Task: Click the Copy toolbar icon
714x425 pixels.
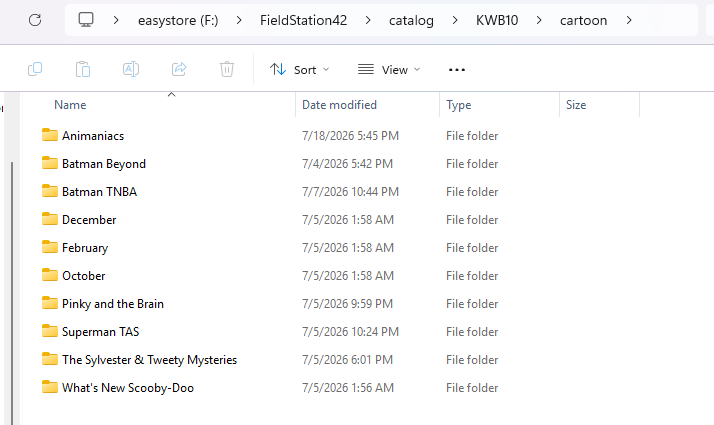Action: coord(35,69)
